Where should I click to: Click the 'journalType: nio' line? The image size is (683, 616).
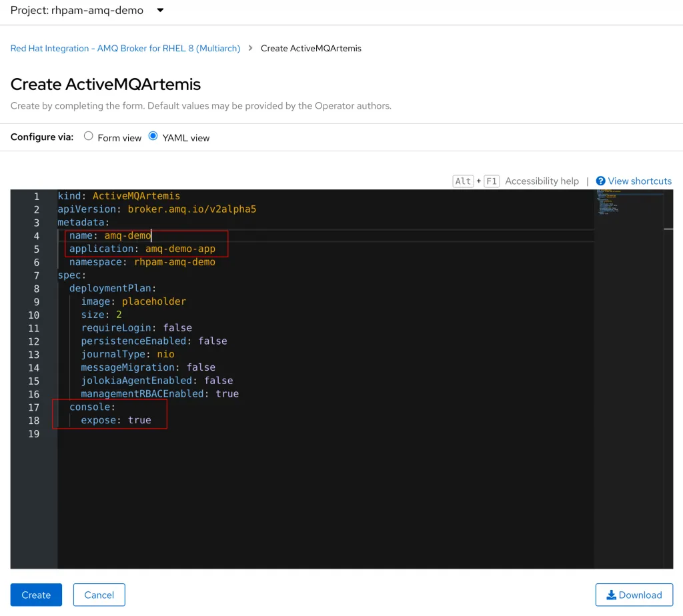coord(127,355)
